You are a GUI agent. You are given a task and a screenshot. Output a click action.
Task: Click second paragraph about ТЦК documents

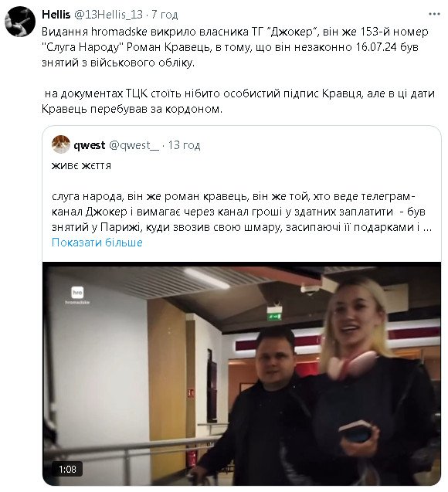(x=239, y=101)
